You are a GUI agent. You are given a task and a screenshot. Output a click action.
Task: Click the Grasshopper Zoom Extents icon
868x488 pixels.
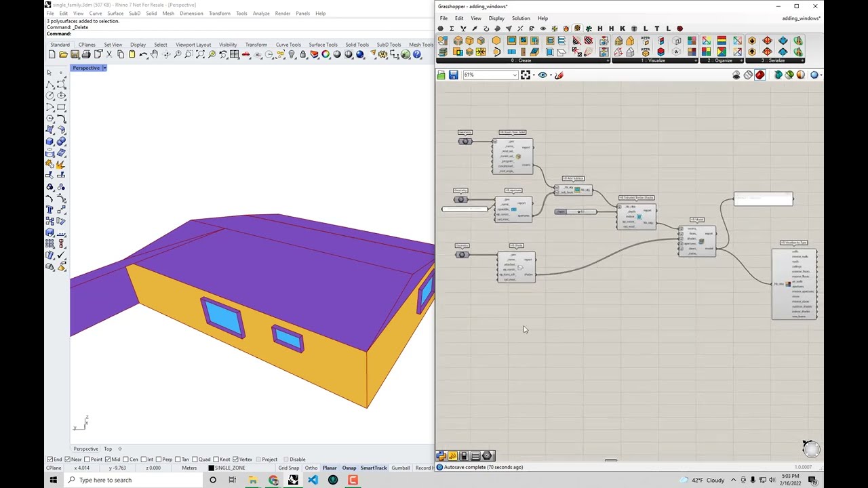[526, 75]
